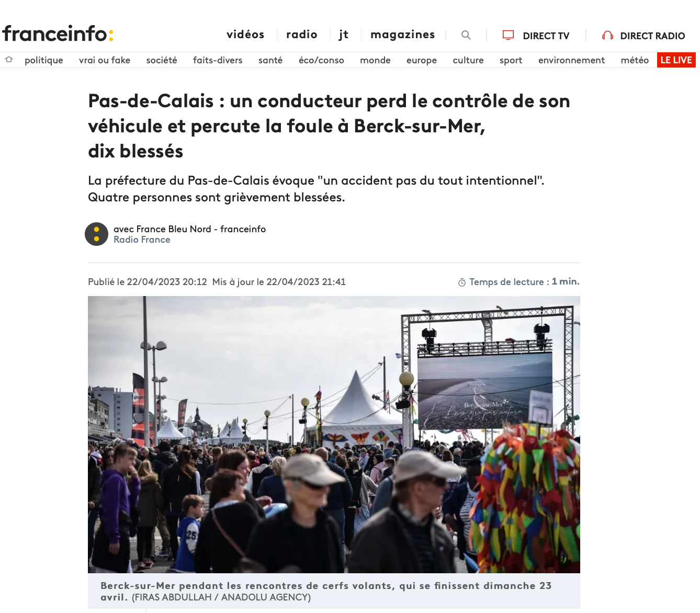Select the environnement section
The width and height of the screenshot is (700, 613).
(571, 60)
